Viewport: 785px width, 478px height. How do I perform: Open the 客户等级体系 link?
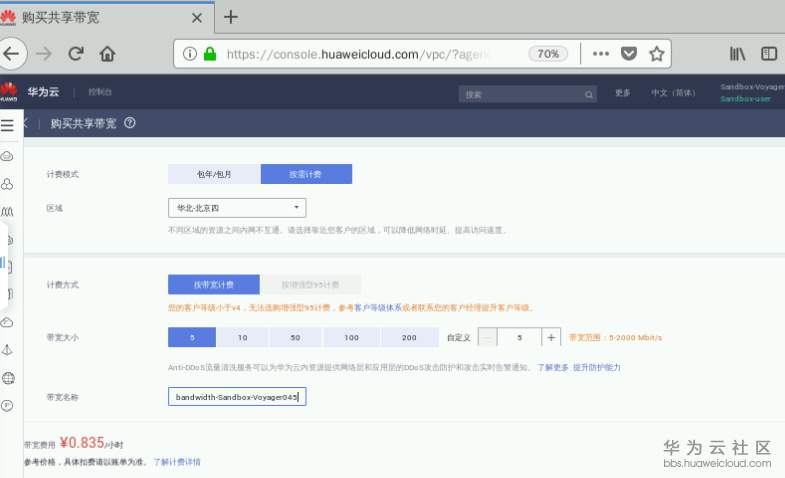[x=377, y=307]
